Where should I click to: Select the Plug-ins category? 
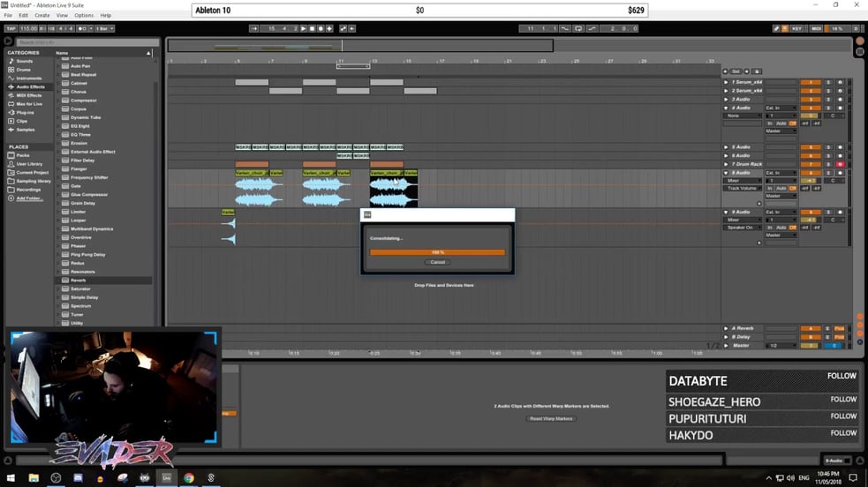[x=26, y=112]
